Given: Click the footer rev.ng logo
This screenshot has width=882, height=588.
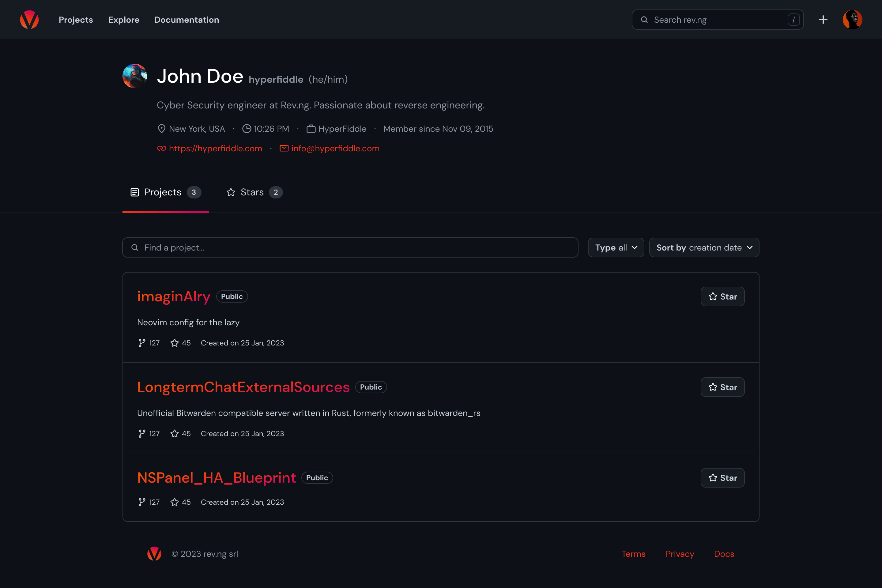Looking at the screenshot, I should coord(154,554).
